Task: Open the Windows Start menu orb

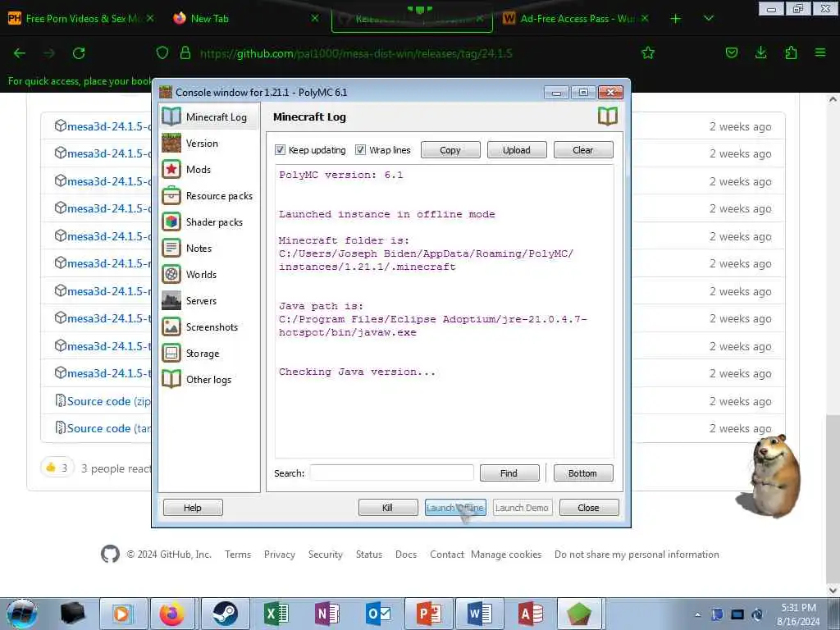Action: pos(22,614)
